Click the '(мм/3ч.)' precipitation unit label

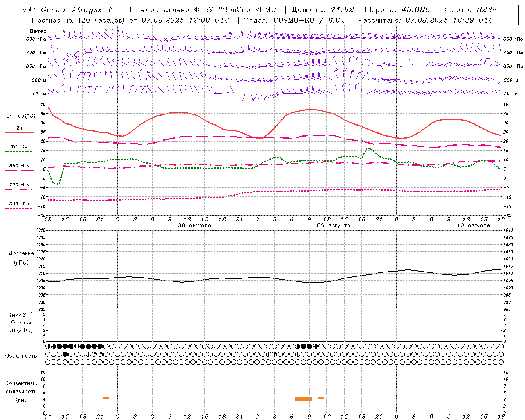[x=21, y=315]
